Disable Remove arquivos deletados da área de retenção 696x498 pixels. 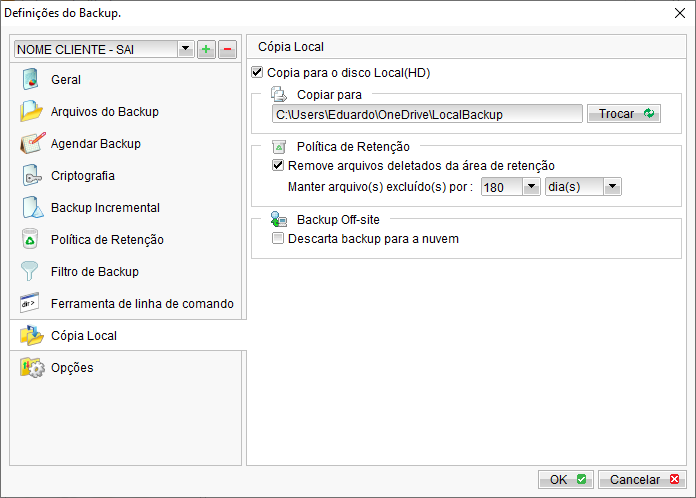(279, 166)
